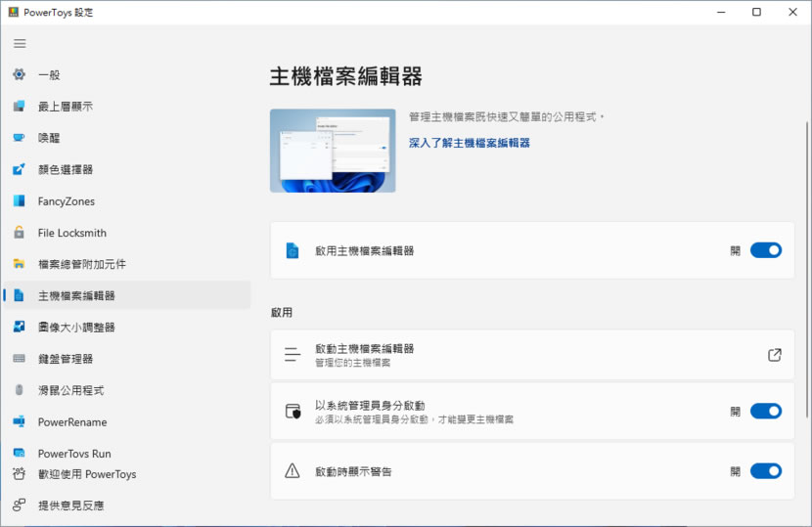Click the vertical scrollbar on right edge
The height and width of the screenshot is (527, 812).
pyautogui.click(x=806, y=196)
